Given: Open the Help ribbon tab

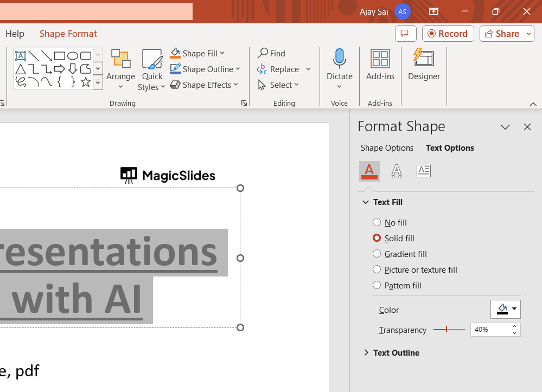Looking at the screenshot, I should tap(15, 34).
